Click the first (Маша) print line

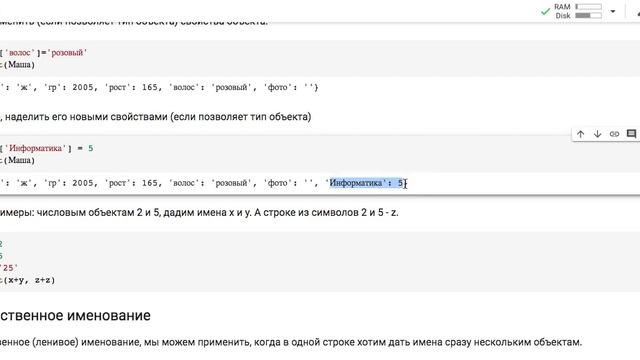17,64
